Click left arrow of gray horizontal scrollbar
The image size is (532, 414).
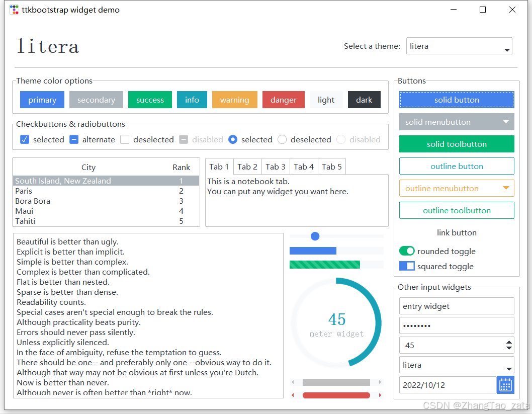coord(293,382)
